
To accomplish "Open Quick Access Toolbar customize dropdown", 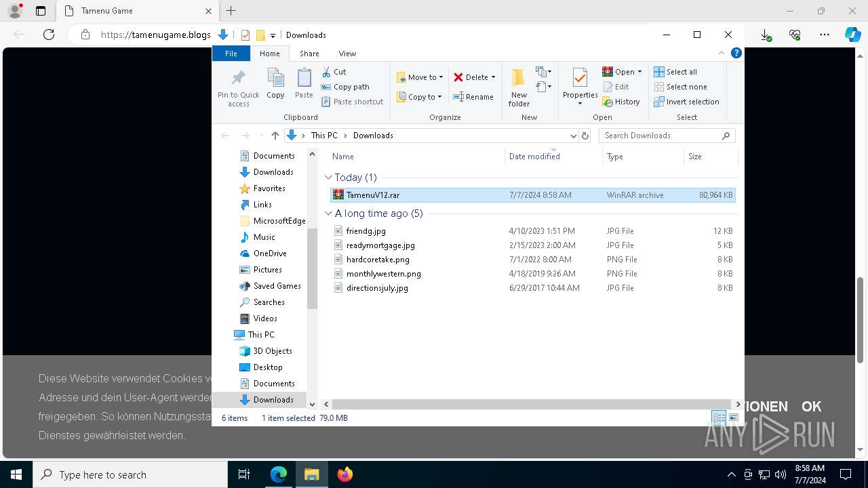I will (273, 35).
